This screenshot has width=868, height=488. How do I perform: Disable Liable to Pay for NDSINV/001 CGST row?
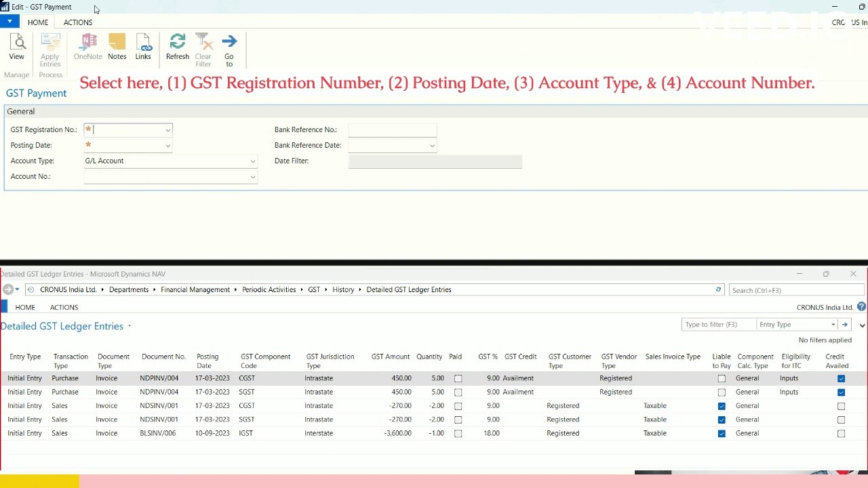[x=721, y=405]
